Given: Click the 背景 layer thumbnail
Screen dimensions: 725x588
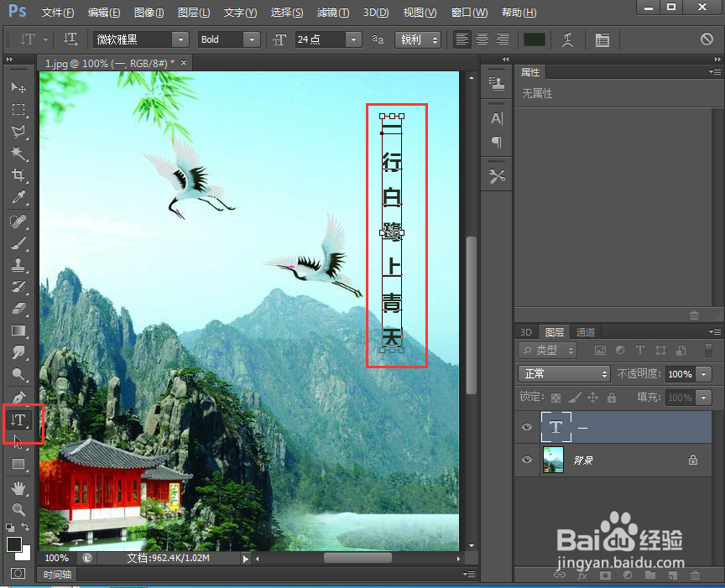Looking at the screenshot, I should click(553, 460).
